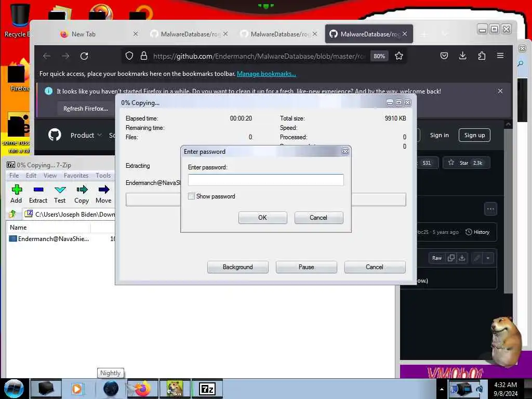
Task: Pause the extraction process
Action: (x=306, y=267)
